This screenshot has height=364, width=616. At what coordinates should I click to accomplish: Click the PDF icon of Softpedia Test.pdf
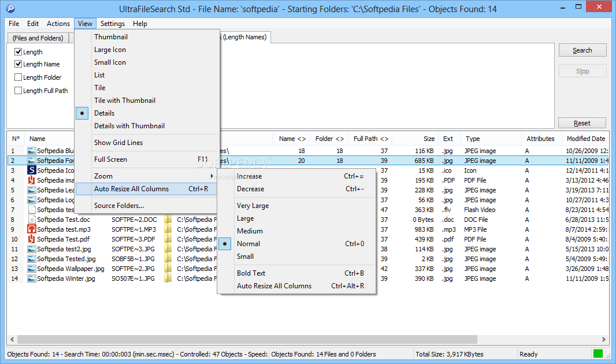[x=31, y=239]
